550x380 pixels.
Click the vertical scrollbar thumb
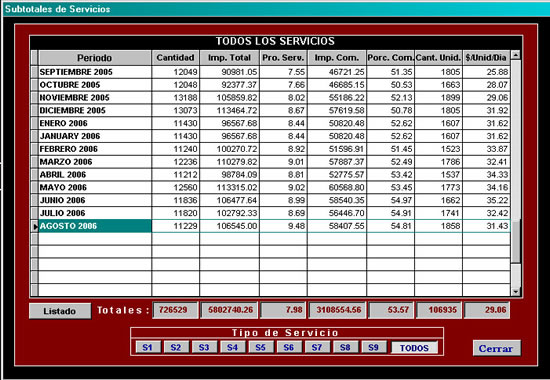pos(515,242)
